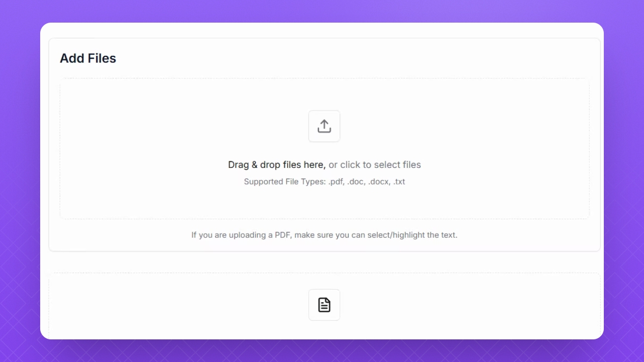Image resolution: width=644 pixels, height=362 pixels.
Task: Click the upload arrow icon
Action: point(324,126)
